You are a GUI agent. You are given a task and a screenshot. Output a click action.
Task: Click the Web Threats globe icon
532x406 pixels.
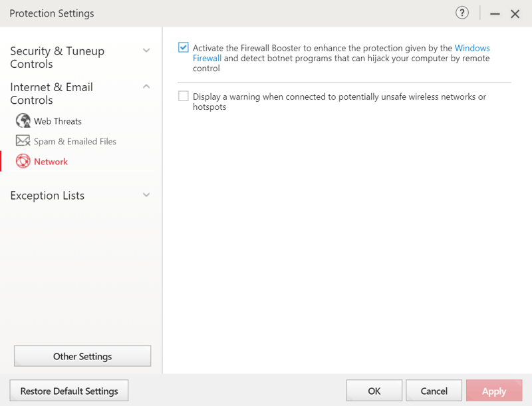(23, 120)
